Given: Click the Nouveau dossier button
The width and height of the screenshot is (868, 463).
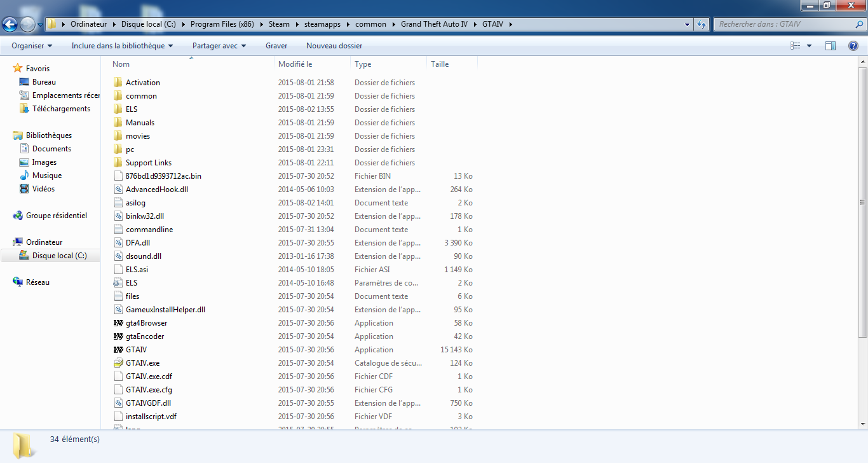Looking at the screenshot, I should (x=334, y=46).
